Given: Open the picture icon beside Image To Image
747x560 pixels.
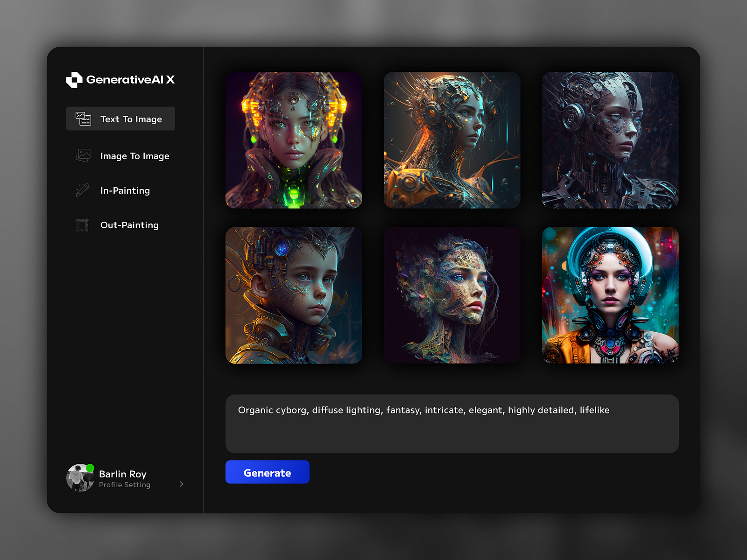Looking at the screenshot, I should pos(83,156).
